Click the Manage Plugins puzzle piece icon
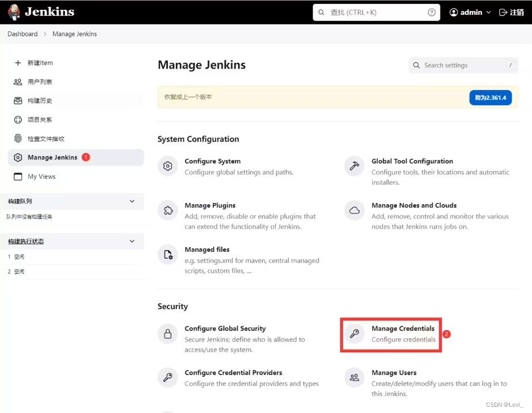 pyautogui.click(x=168, y=210)
